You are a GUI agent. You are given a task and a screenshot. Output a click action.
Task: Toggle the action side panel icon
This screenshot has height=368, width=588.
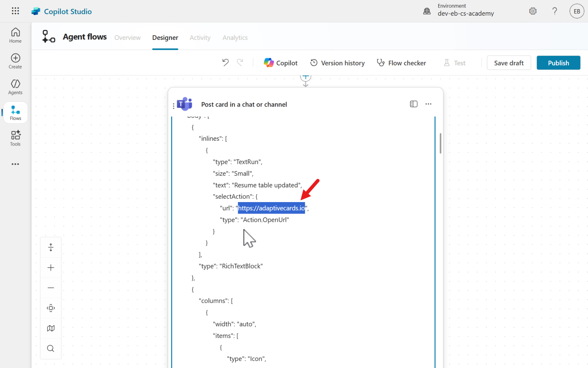[413, 104]
